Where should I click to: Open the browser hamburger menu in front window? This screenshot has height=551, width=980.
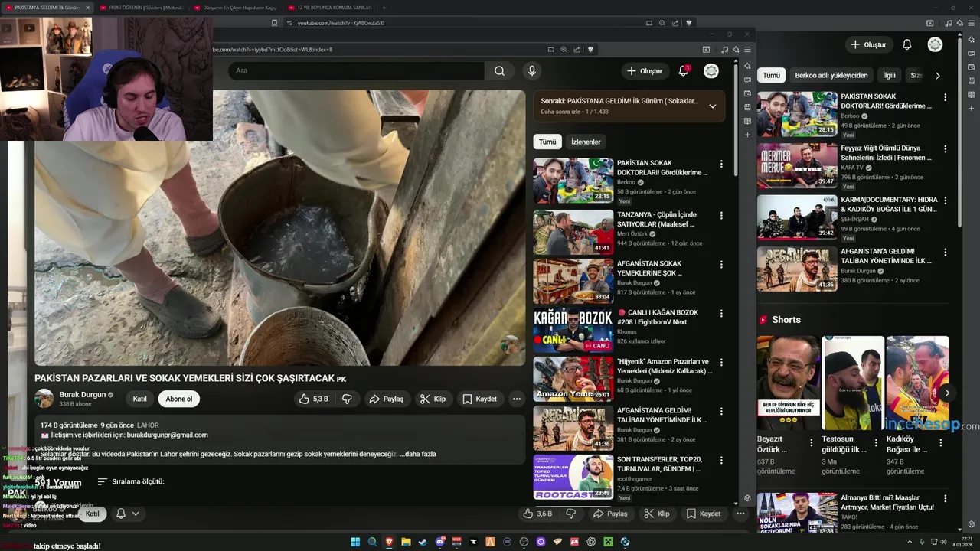[747, 50]
